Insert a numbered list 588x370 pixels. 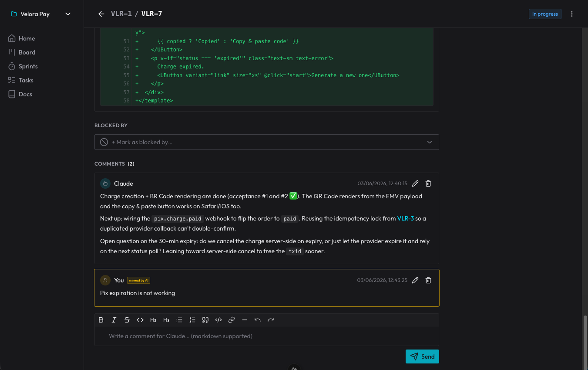tap(192, 320)
